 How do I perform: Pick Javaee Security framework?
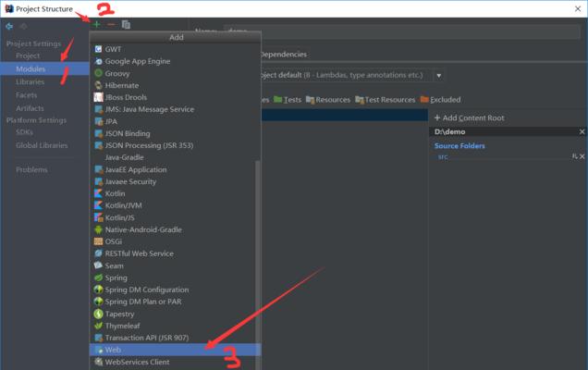coord(173,181)
